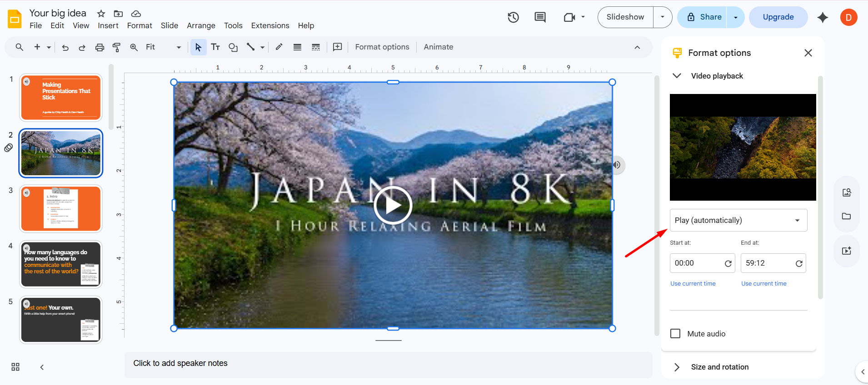Open the Insert menu
This screenshot has width=868, height=385.
point(108,25)
